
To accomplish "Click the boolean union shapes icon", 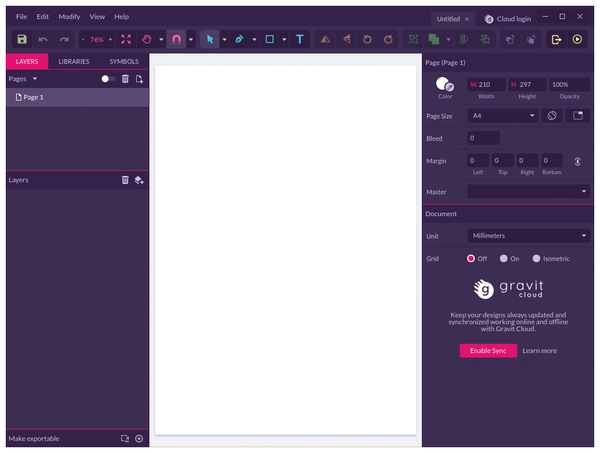I will click(434, 39).
